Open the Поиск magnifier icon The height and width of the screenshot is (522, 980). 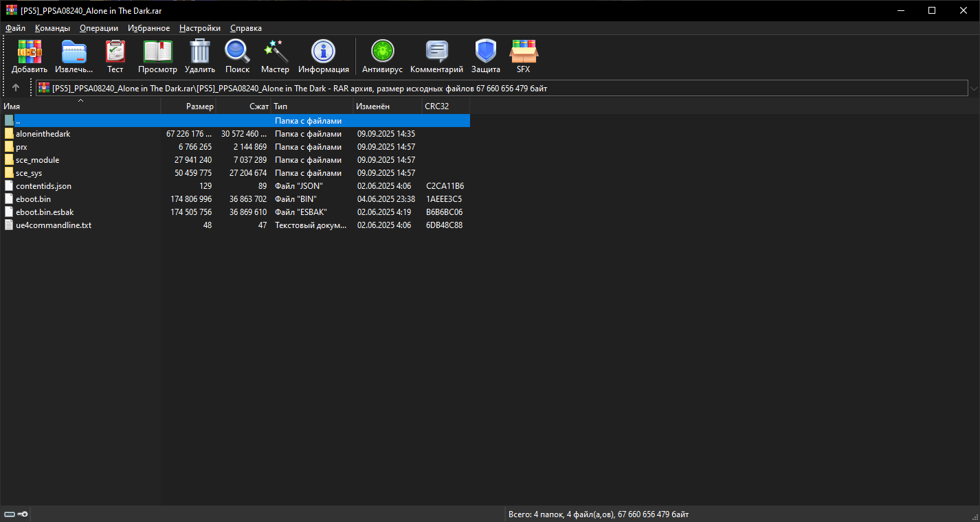(238, 51)
